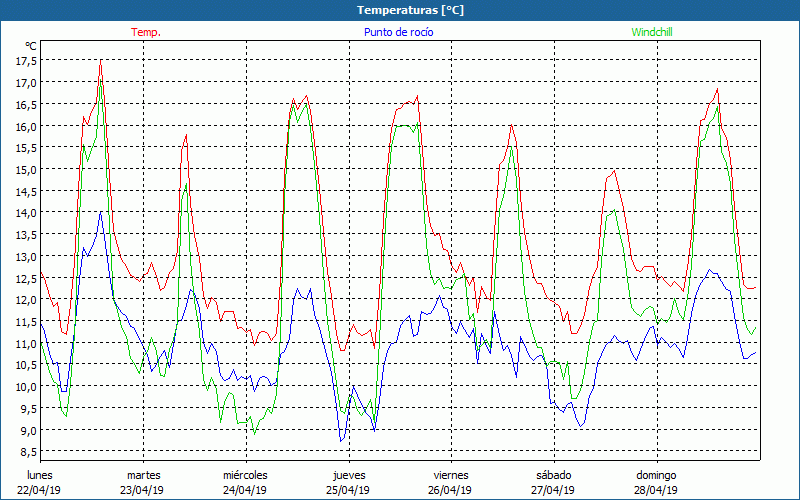Screen dimensions: 800x500
Task: Click the 26/04/19 date label
Action: (451, 490)
